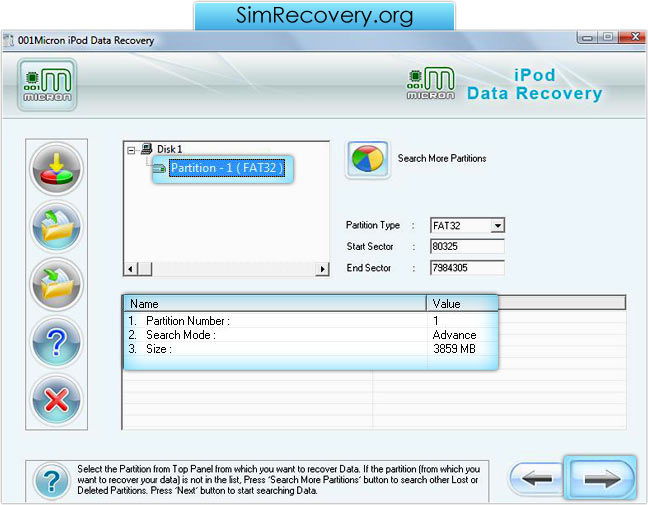Click the question mark icon in bottom info box
This screenshot has height=505, width=648.
click(52, 481)
